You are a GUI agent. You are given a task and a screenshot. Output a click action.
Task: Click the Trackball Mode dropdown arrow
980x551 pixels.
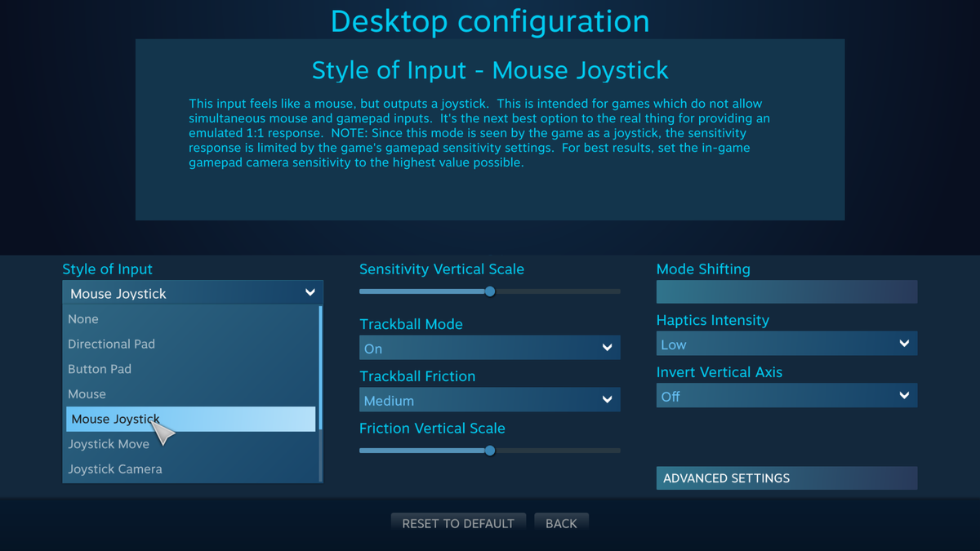tap(606, 347)
